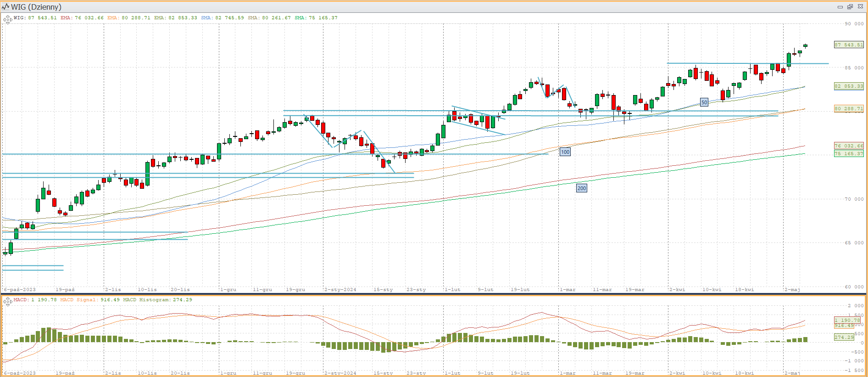Select the MACD Signal 916.49 legend label

pos(90,300)
